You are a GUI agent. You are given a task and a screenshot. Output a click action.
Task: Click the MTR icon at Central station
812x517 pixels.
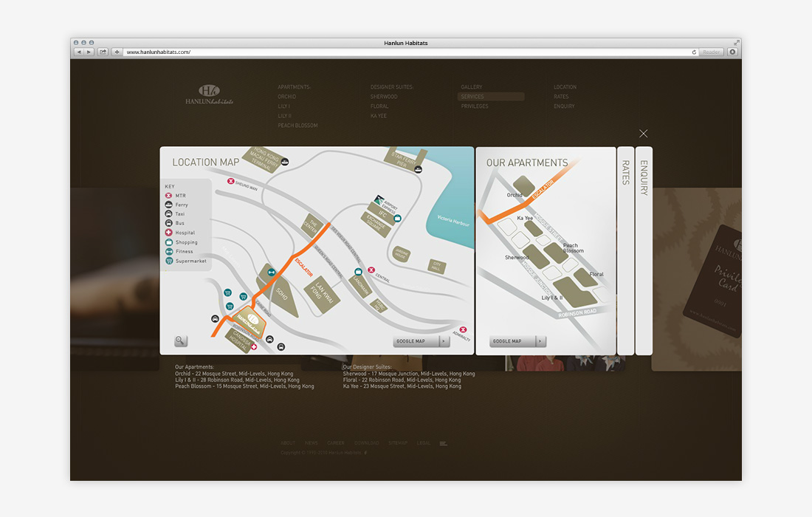(x=371, y=270)
